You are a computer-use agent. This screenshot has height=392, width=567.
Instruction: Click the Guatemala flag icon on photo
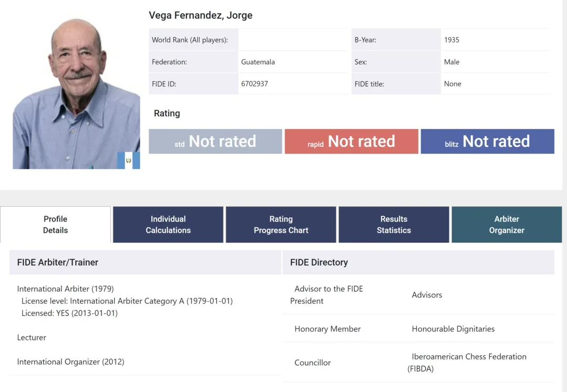[128, 160]
